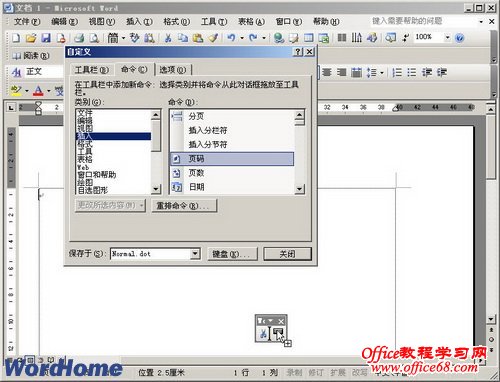
Task: Open Print Preview from the magnifier page icon
Action: point(94,38)
